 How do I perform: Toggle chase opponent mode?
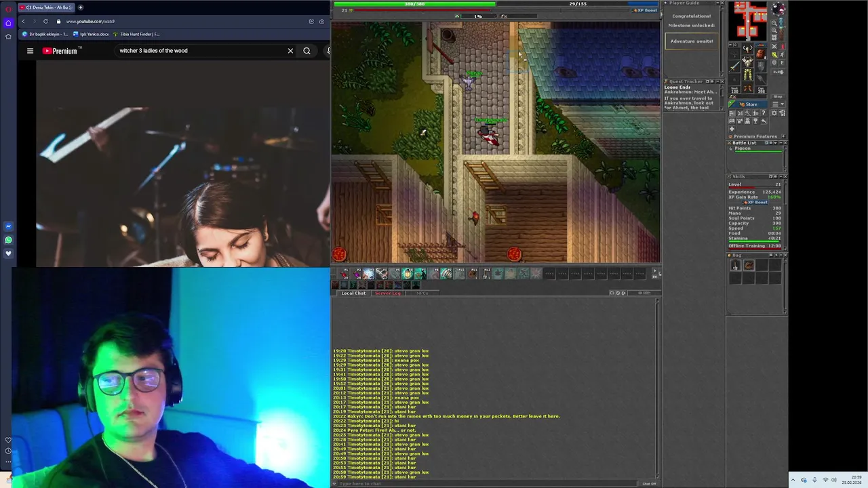[782, 54]
